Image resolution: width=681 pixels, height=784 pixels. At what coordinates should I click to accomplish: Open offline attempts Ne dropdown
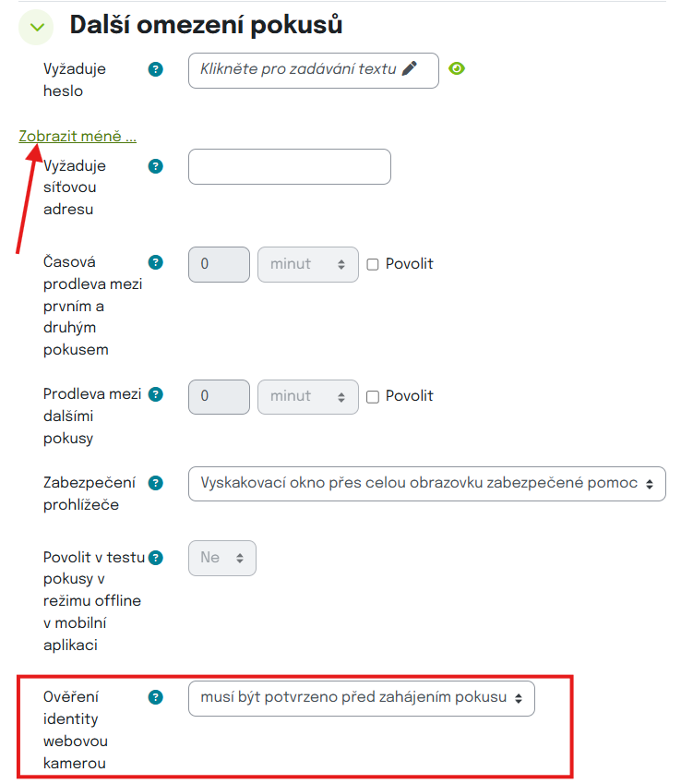pos(221,558)
